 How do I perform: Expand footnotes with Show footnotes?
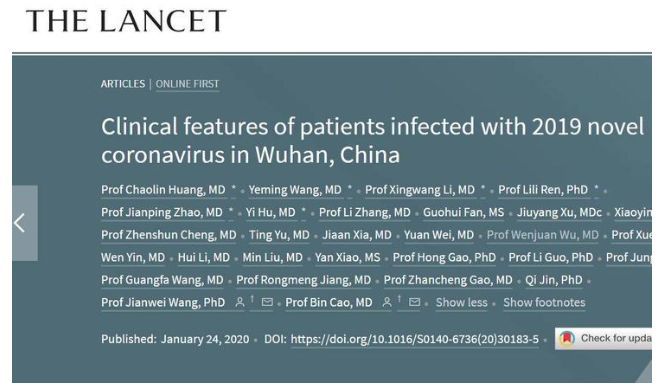[544, 303]
